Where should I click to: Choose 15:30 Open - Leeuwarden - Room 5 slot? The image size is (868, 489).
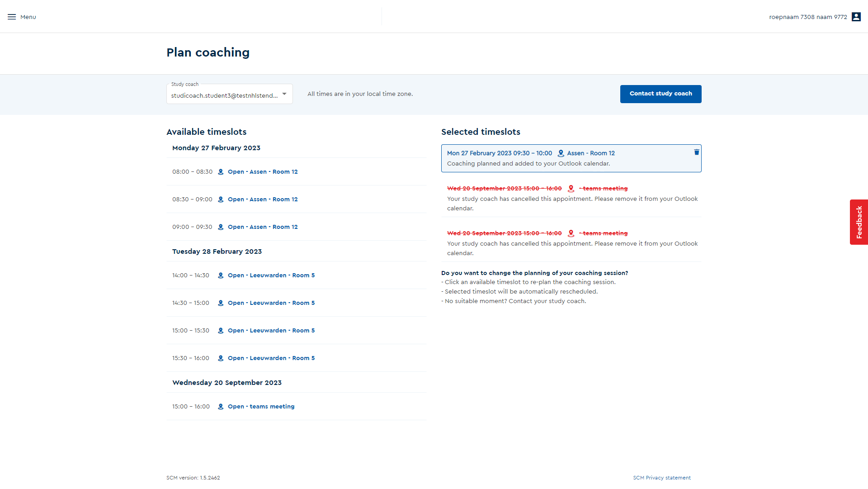pos(271,358)
